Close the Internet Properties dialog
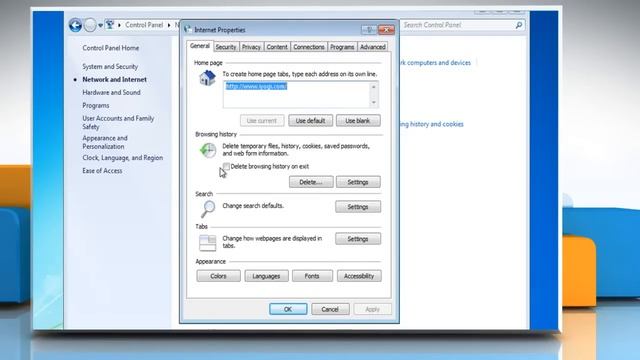This screenshot has width=640, height=360. (x=386, y=30)
